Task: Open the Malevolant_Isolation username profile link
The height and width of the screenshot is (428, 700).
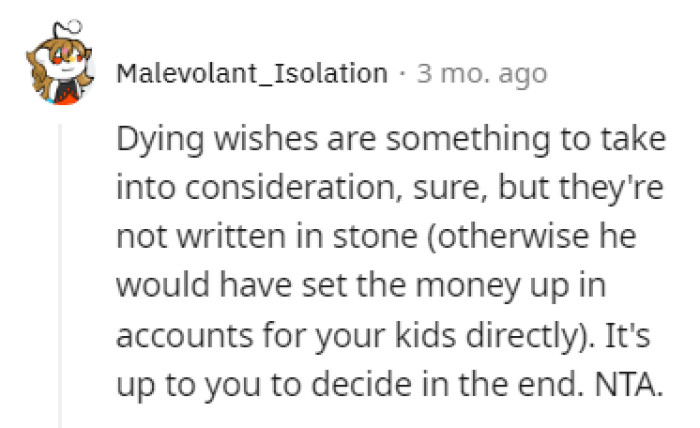Action: point(251,74)
